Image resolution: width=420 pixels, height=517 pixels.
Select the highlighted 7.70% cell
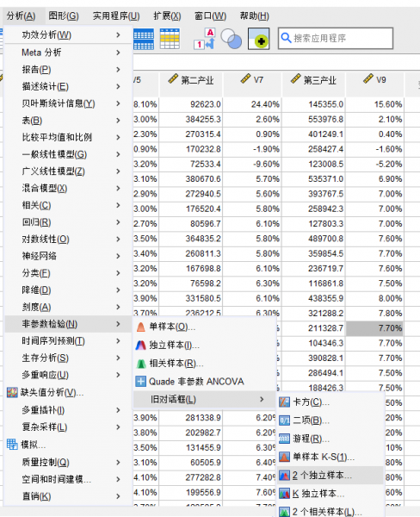tap(375, 328)
